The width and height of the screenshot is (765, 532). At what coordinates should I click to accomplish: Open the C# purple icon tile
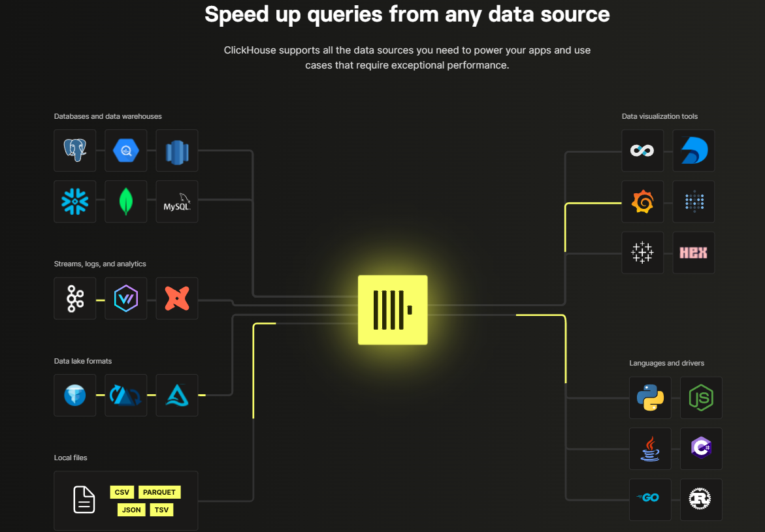coord(701,448)
